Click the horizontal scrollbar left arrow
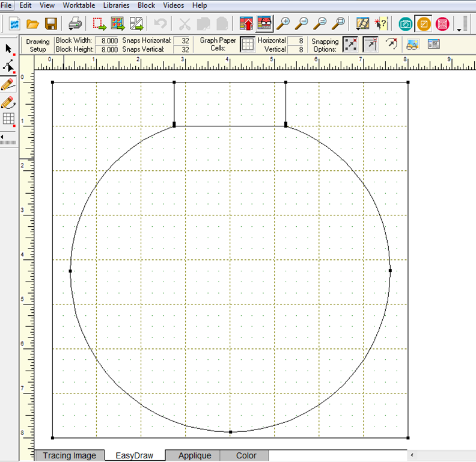476x462 pixels. coord(412,455)
